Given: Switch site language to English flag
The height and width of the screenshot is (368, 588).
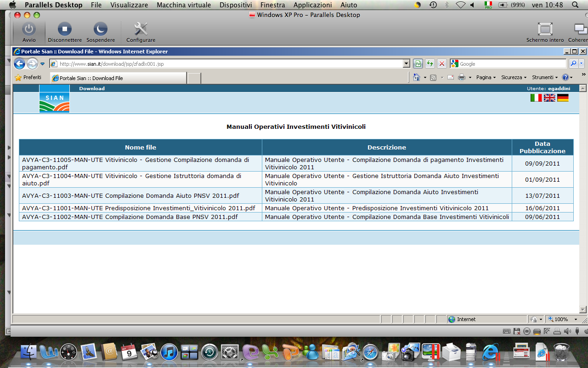Looking at the screenshot, I should (x=549, y=98).
